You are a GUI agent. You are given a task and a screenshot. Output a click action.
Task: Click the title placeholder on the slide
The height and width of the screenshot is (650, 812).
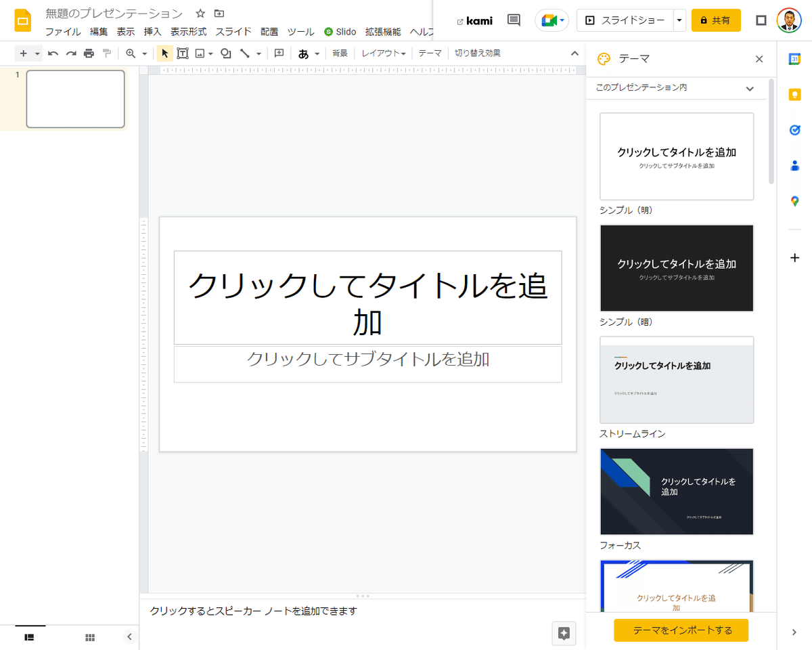[367, 298]
